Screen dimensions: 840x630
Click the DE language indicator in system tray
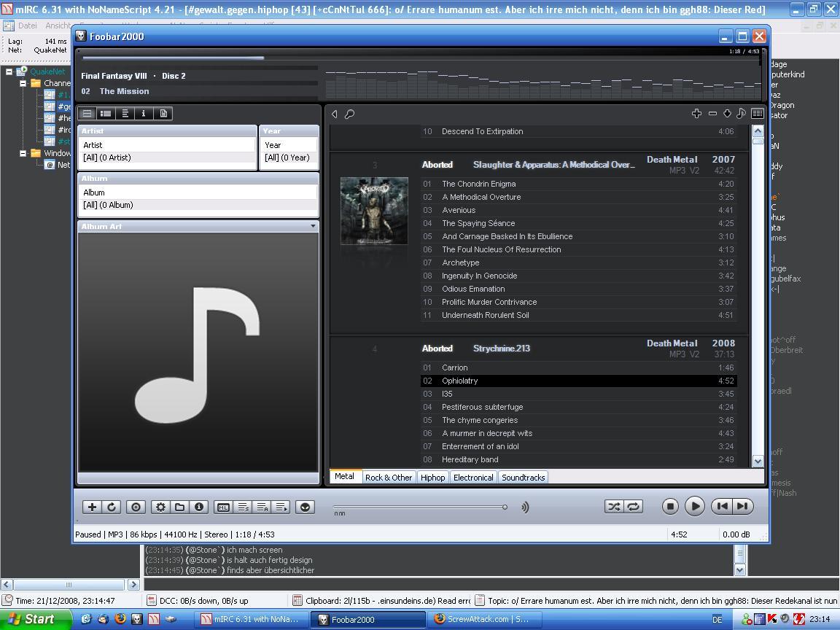(x=717, y=619)
